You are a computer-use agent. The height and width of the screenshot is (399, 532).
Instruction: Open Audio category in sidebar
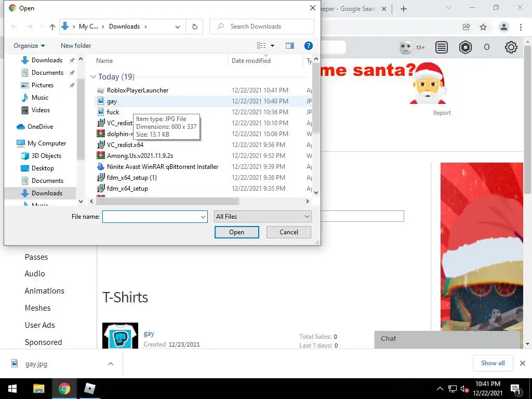[35, 274]
